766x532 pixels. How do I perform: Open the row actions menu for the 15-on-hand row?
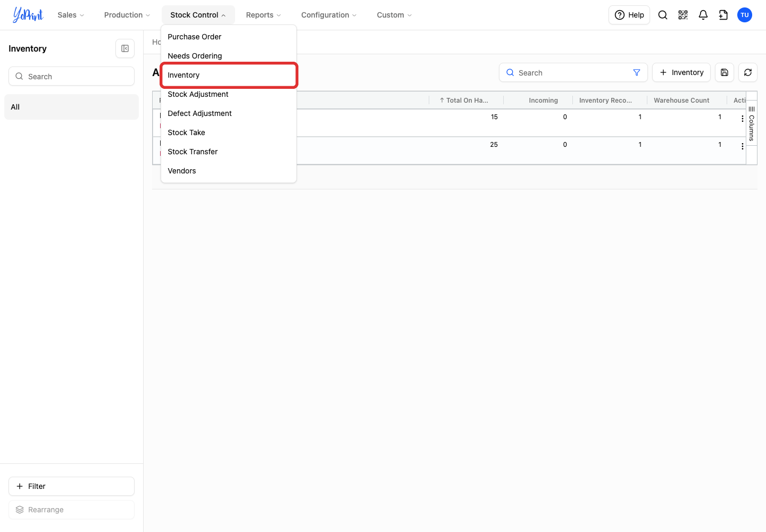tap(743, 119)
